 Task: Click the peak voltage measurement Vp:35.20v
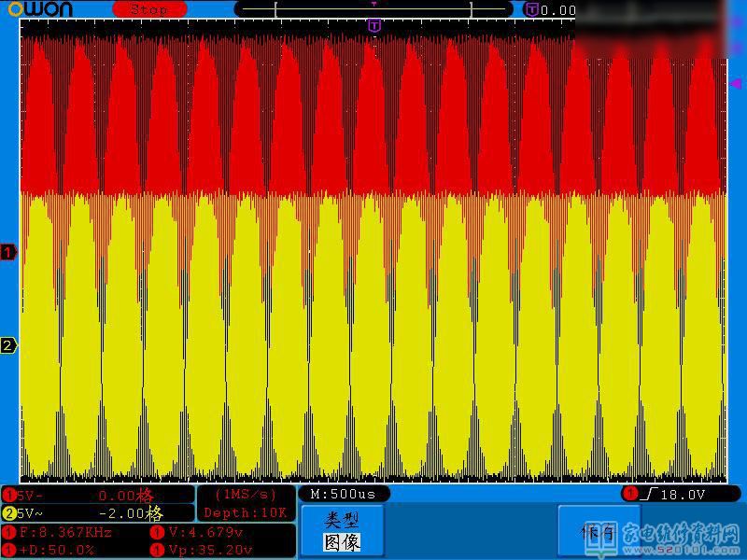[x=211, y=550]
